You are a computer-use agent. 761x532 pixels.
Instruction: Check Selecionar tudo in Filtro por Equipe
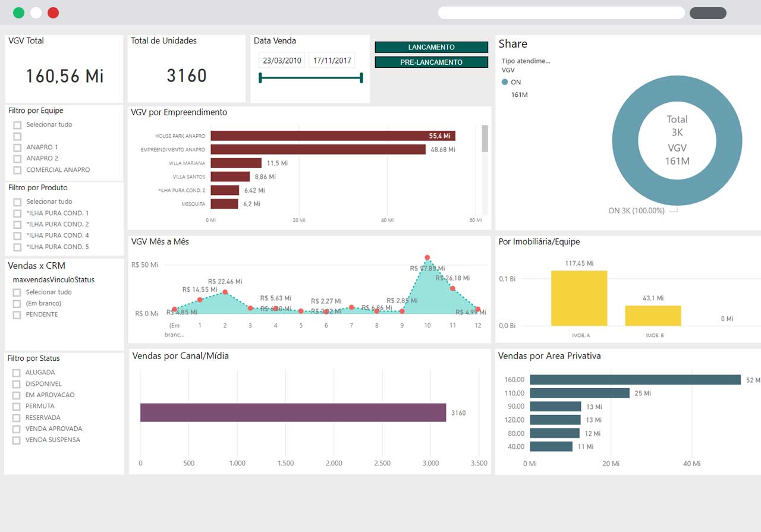tap(17, 125)
